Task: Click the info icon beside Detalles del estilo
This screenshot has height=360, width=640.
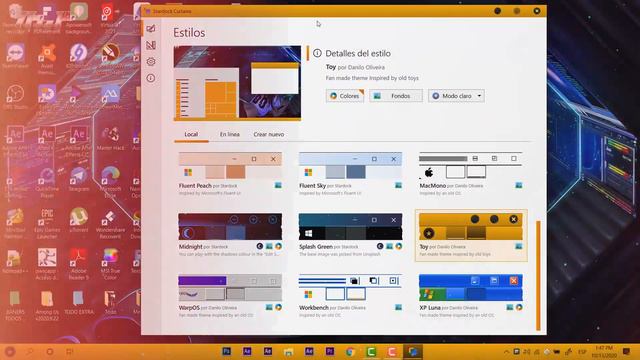Action: (x=317, y=53)
